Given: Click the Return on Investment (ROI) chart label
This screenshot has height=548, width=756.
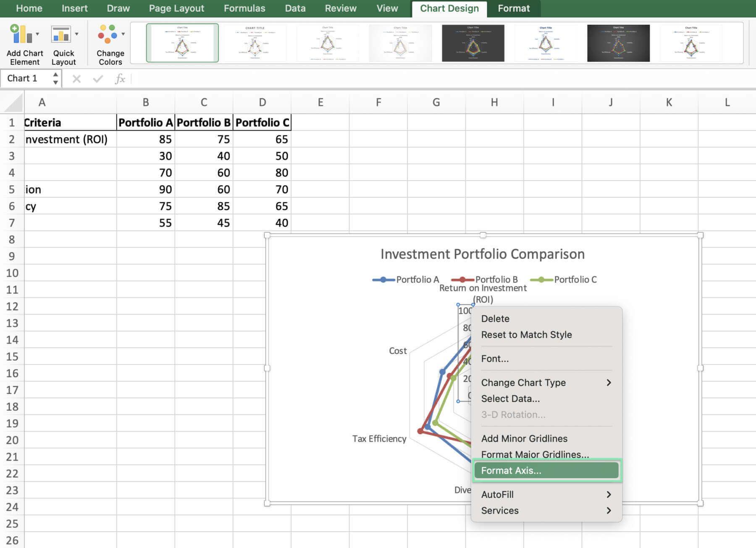Looking at the screenshot, I should (483, 294).
